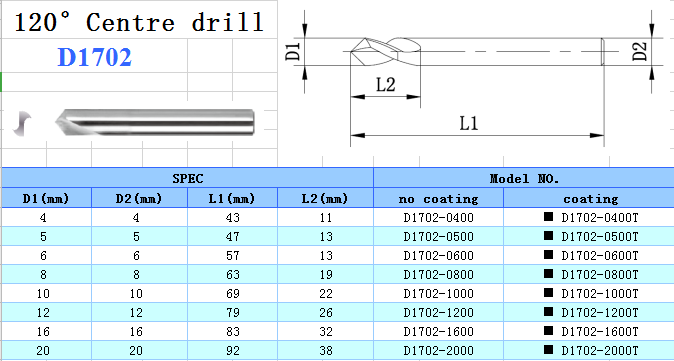Click cell D1702-0800 in no coating column
Screen dimensions: 674x361
pos(438,275)
